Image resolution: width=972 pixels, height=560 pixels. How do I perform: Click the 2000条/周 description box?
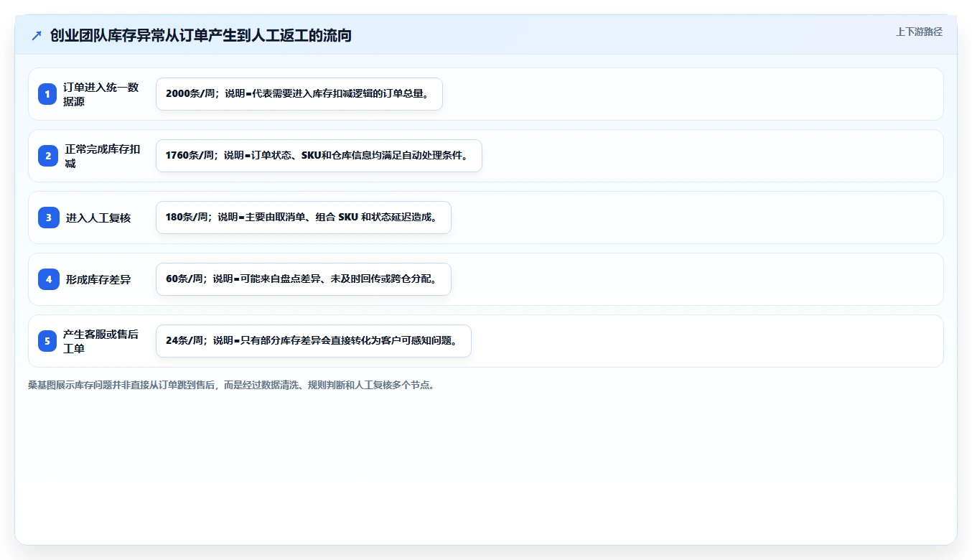(x=299, y=94)
